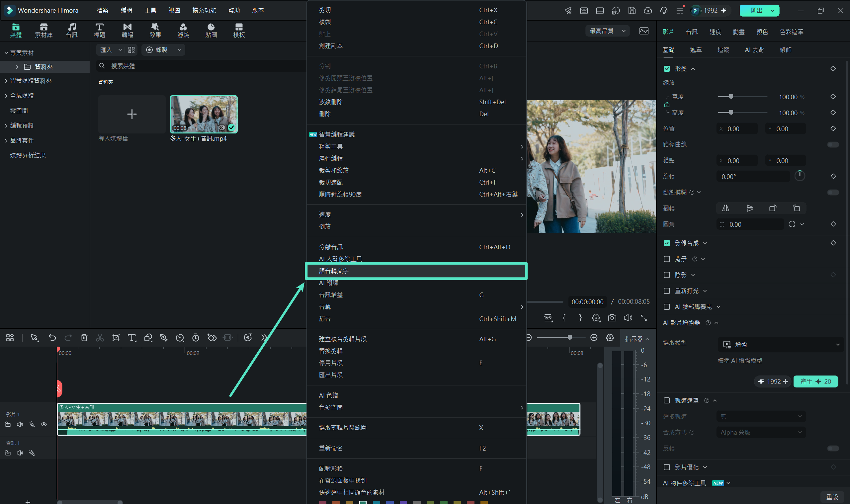Image resolution: width=850 pixels, height=504 pixels.
Task: Enable the 陰影 checkbox
Action: (x=667, y=275)
